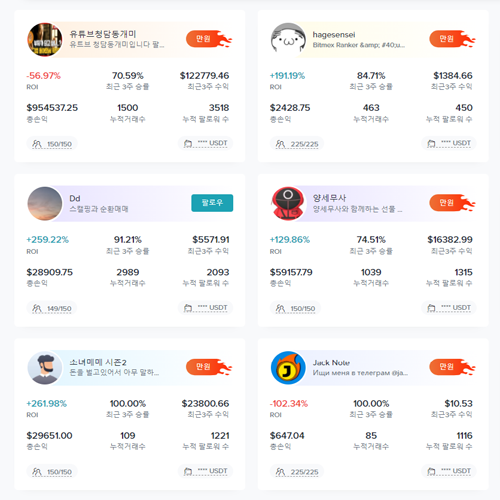Click USDT wallet icon on Jack Note card
Image resolution: width=500 pixels, height=500 pixels.
click(431, 471)
